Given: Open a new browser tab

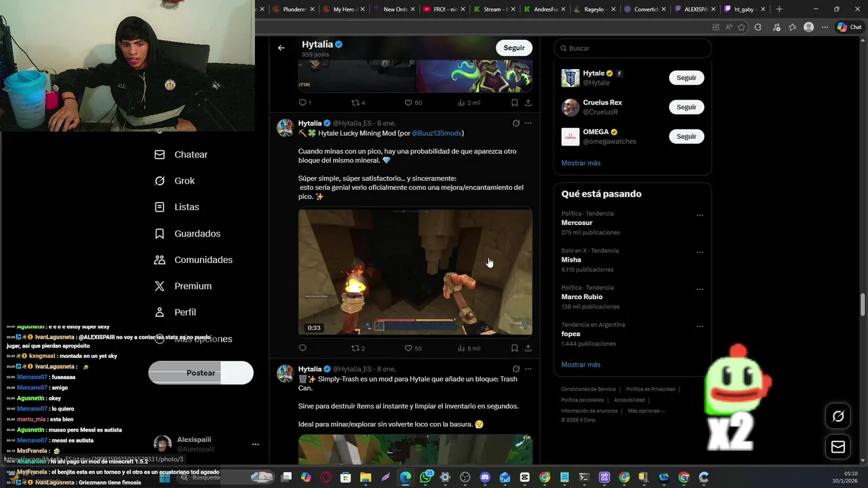Looking at the screenshot, I should (x=778, y=9).
